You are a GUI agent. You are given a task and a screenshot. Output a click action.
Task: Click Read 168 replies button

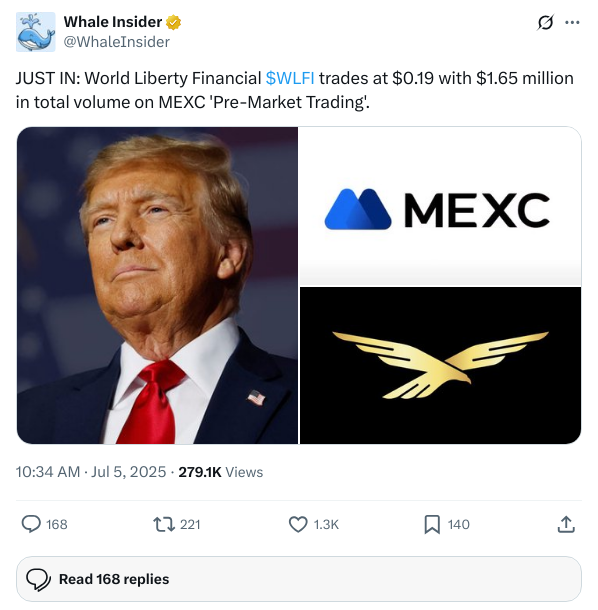[x=299, y=579]
